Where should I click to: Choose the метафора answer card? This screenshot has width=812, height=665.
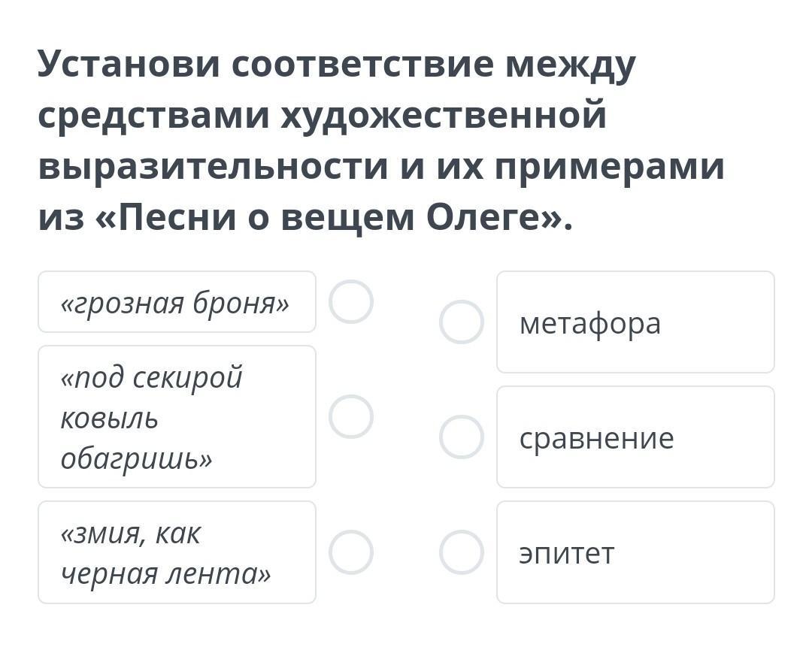pyautogui.click(x=635, y=322)
